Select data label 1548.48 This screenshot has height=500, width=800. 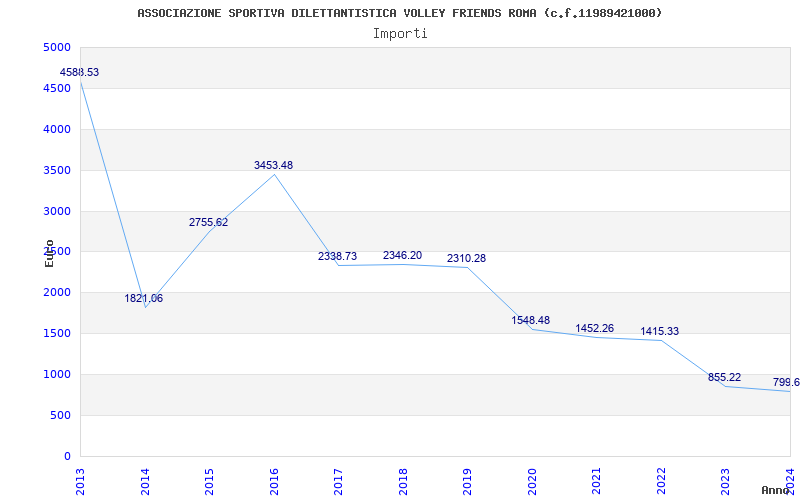coord(531,320)
